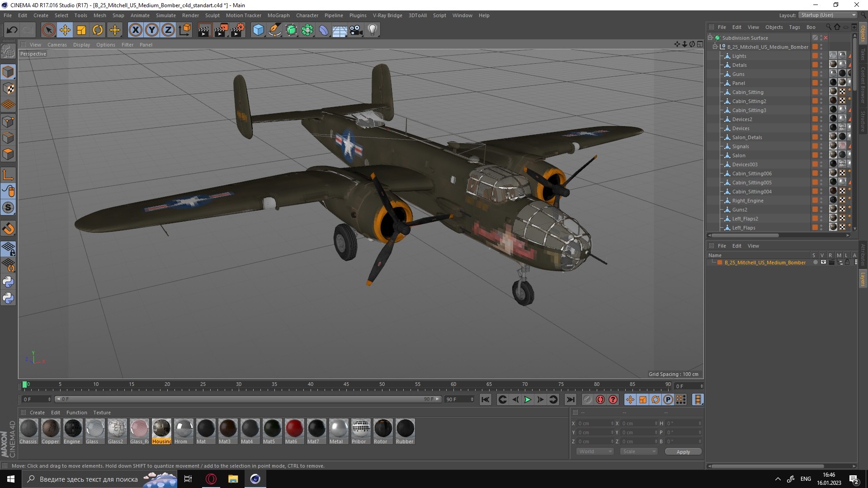Select the Right_Engine object
Viewport: 868px width, 488px height.
pyautogui.click(x=748, y=201)
